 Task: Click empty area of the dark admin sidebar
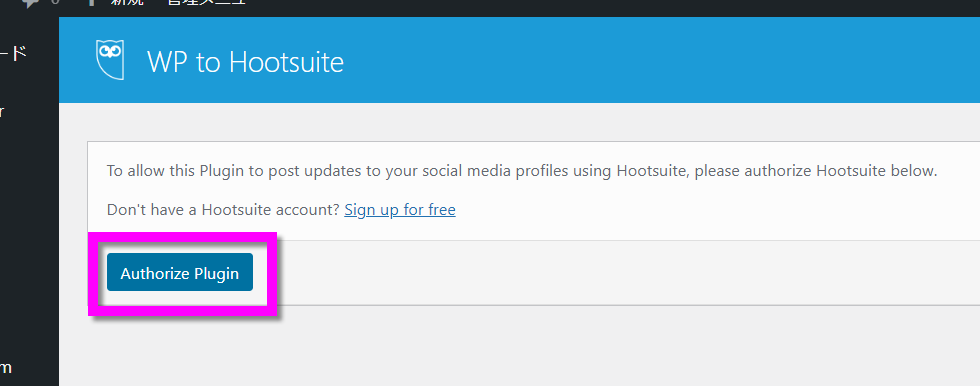(29, 237)
